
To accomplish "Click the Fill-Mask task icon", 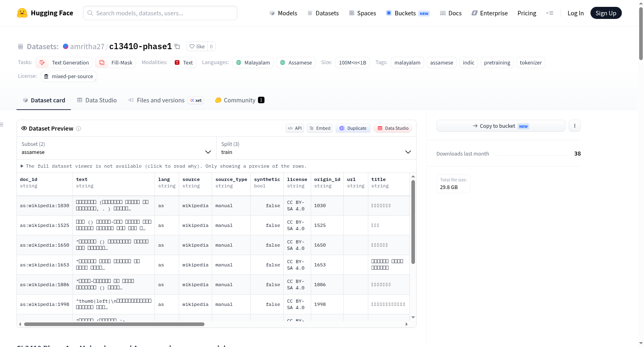I will (x=102, y=62).
